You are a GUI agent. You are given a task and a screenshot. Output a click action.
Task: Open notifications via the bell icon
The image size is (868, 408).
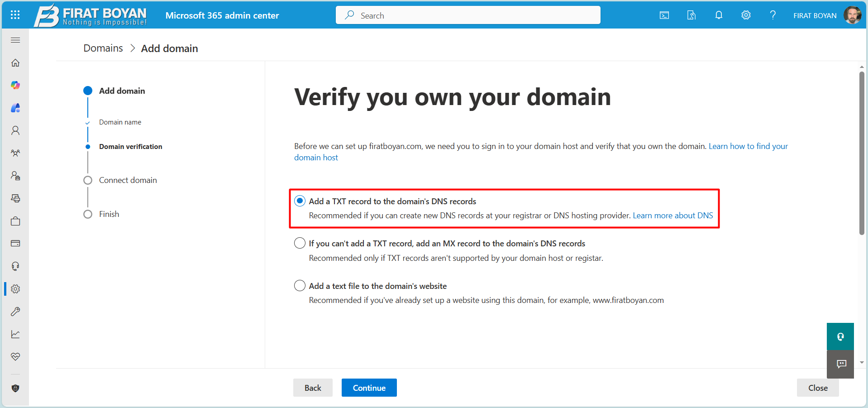[719, 15]
